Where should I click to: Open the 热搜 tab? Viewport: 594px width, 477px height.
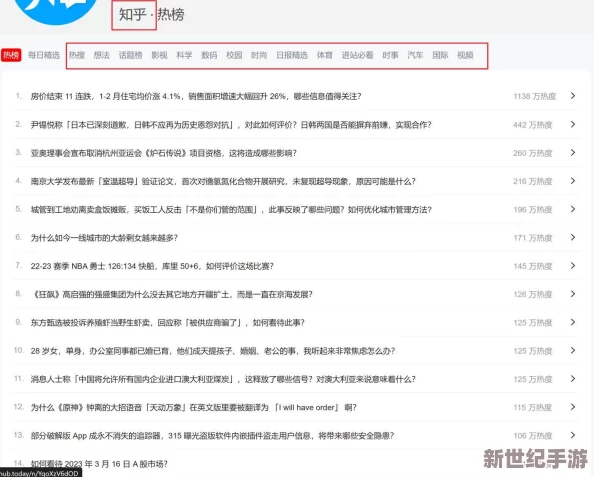click(x=77, y=55)
